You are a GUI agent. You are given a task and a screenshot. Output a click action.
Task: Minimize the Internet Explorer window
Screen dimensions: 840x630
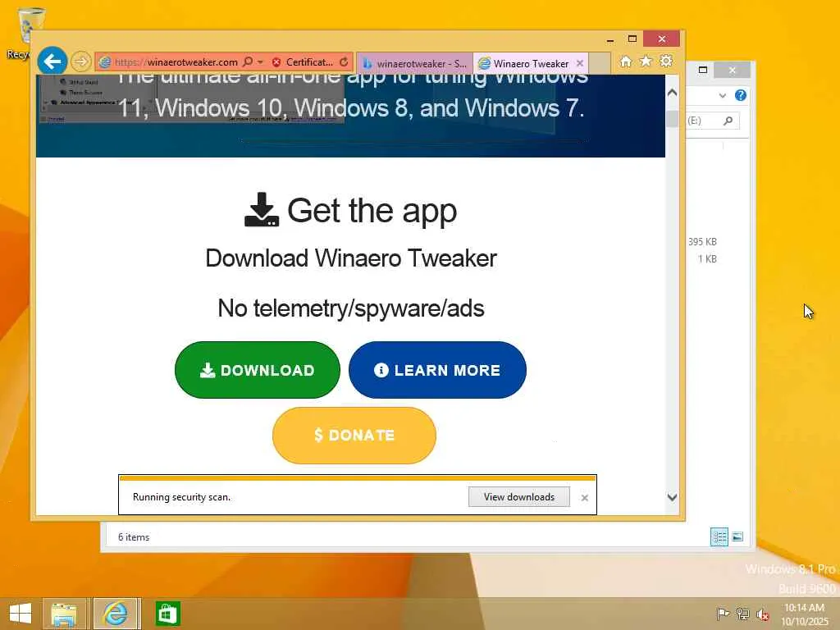click(610, 39)
